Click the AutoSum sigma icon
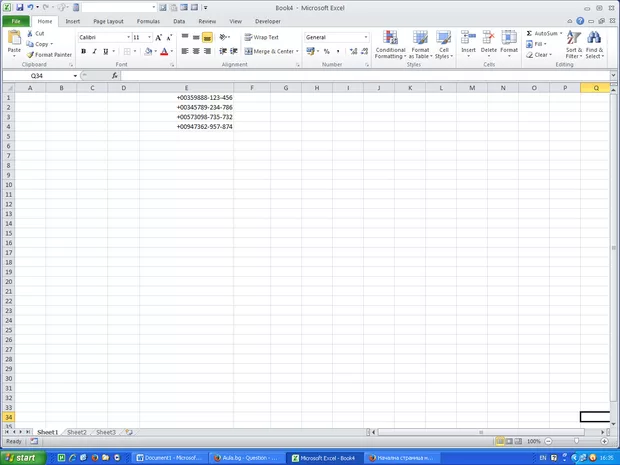Viewport: 620px width, 465px height. coord(529,33)
